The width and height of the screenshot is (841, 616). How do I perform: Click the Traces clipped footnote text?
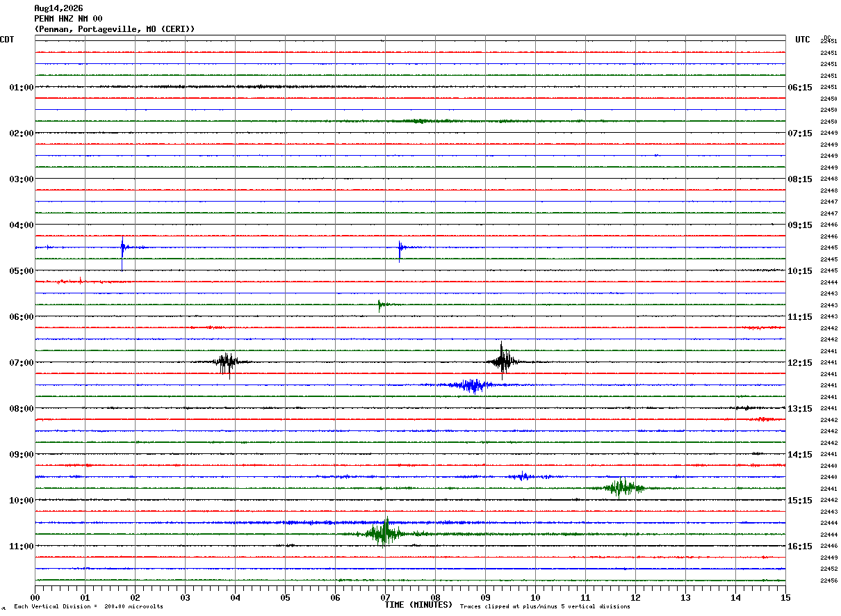coord(545,607)
